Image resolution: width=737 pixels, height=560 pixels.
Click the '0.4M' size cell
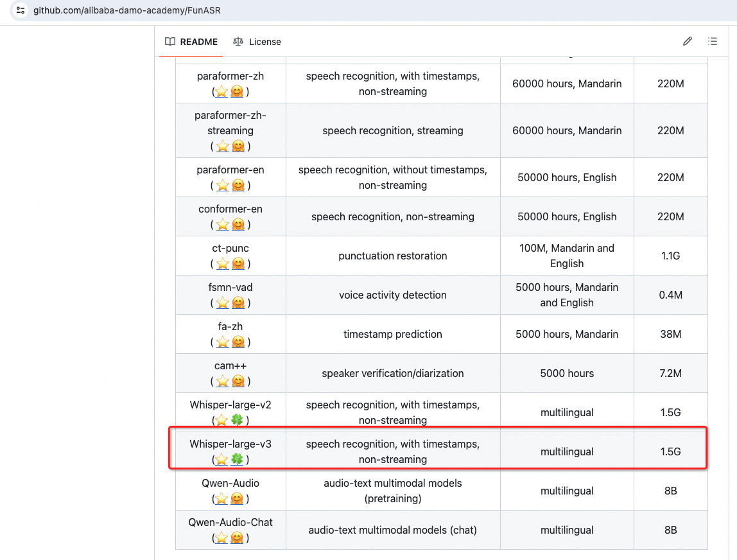coord(671,295)
